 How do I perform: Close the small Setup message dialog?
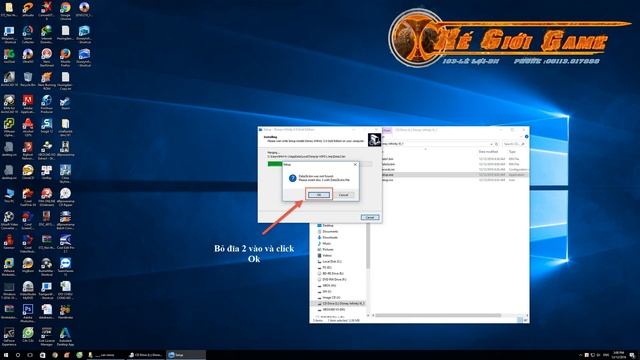click(355, 164)
